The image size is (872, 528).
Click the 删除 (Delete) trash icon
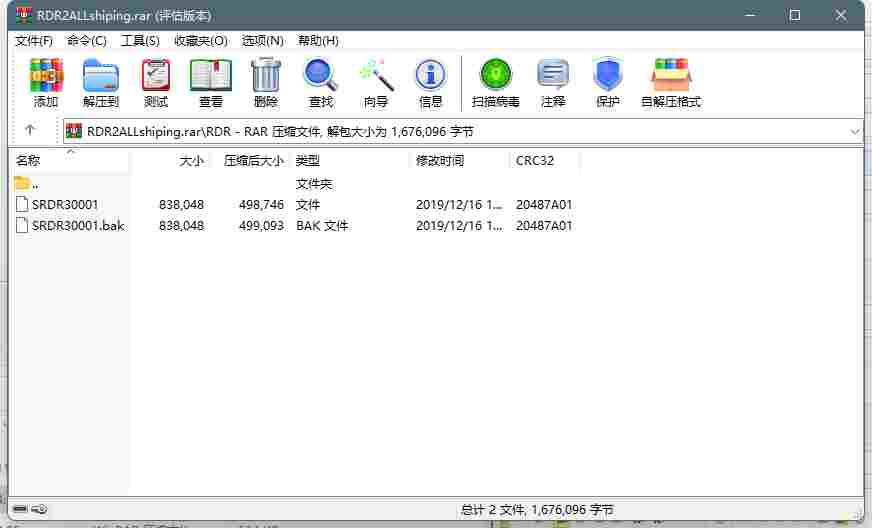tap(266, 75)
